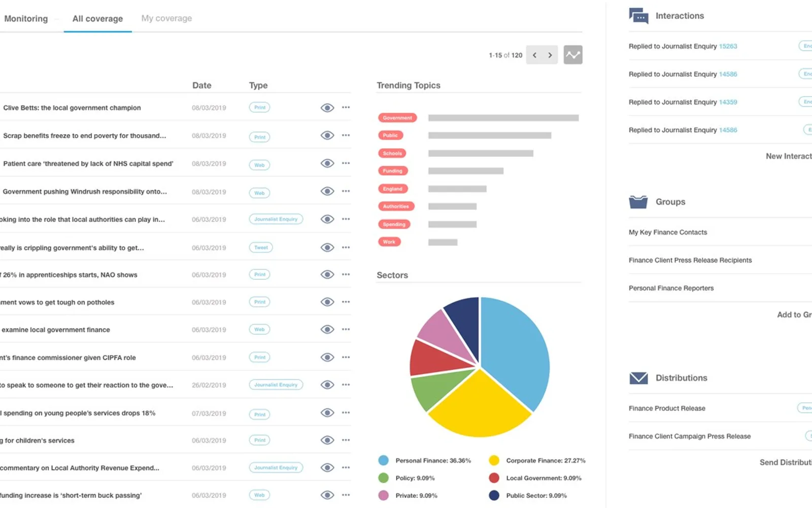Open more options for Clive Betts article
This screenshot has width=812, height=508.
[346, 107]
